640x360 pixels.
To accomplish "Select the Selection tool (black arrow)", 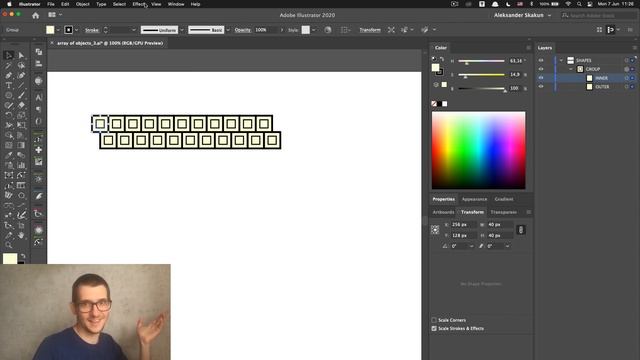I will coord(9,55).
